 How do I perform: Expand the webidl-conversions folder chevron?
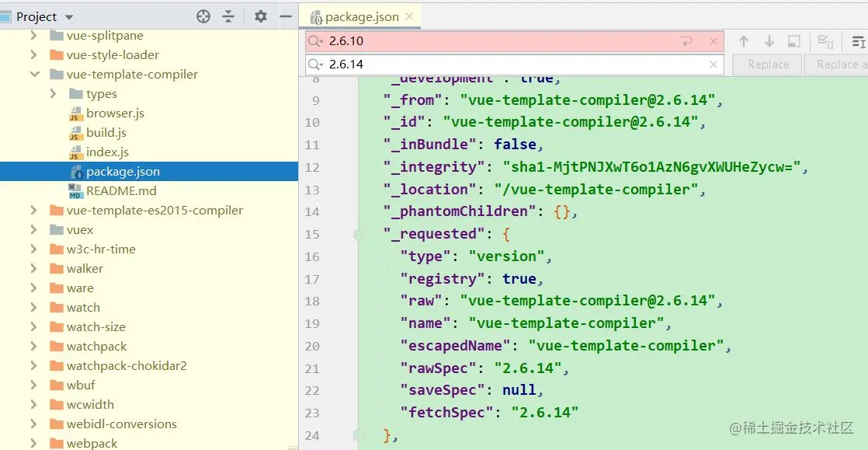point(33,424)
